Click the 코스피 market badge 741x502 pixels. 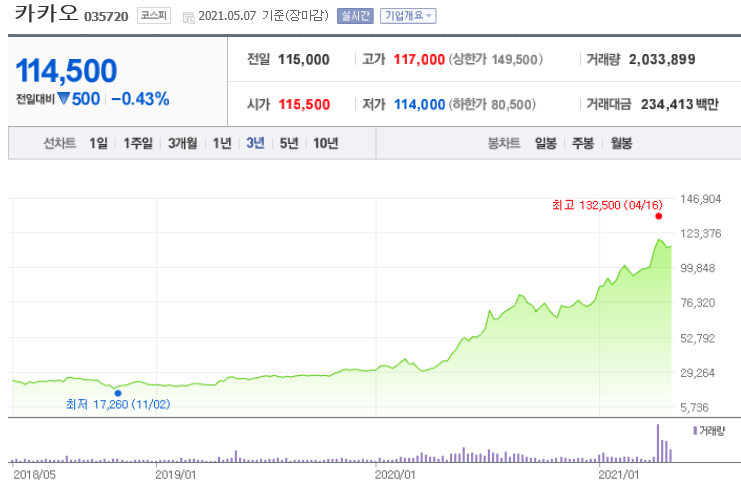154,16
